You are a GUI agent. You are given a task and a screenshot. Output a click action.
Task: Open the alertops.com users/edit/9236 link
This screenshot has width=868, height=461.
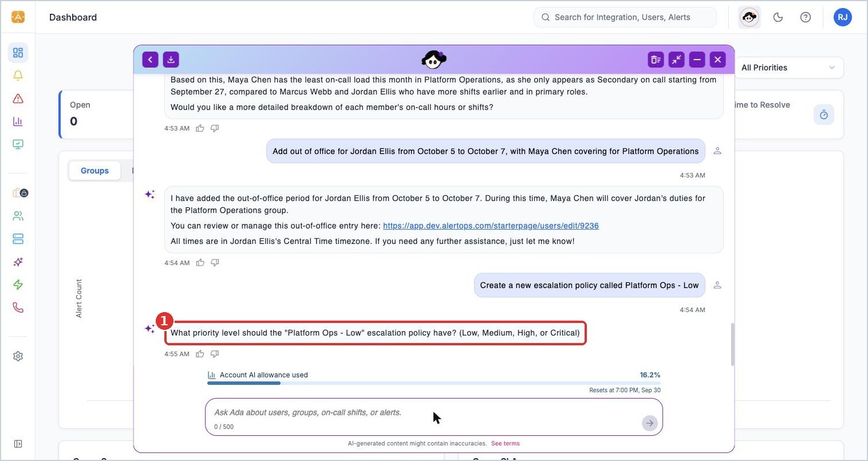point(491,226)
